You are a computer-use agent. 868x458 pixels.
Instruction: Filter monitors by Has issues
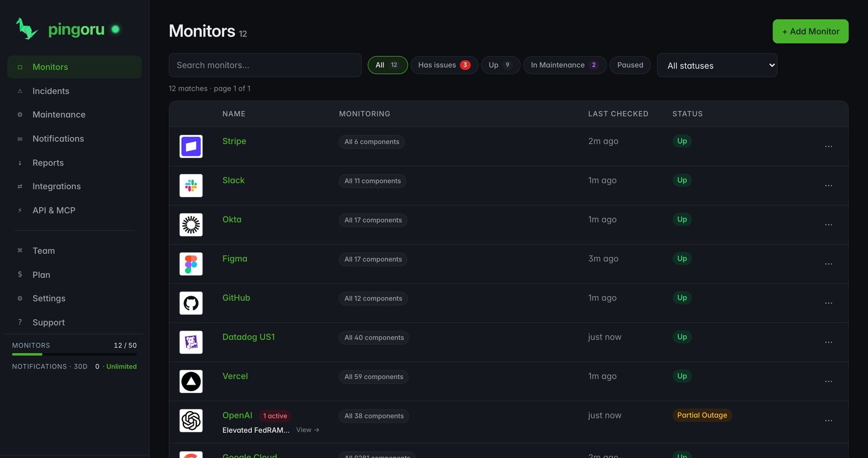click(x=444, y=65)
